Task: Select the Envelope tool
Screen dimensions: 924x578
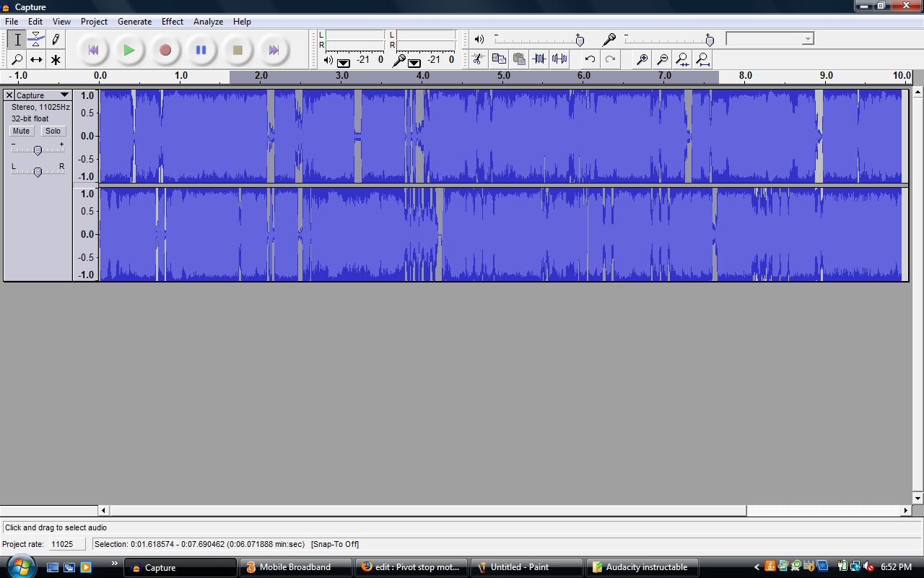Action: (x=36, y=40)
